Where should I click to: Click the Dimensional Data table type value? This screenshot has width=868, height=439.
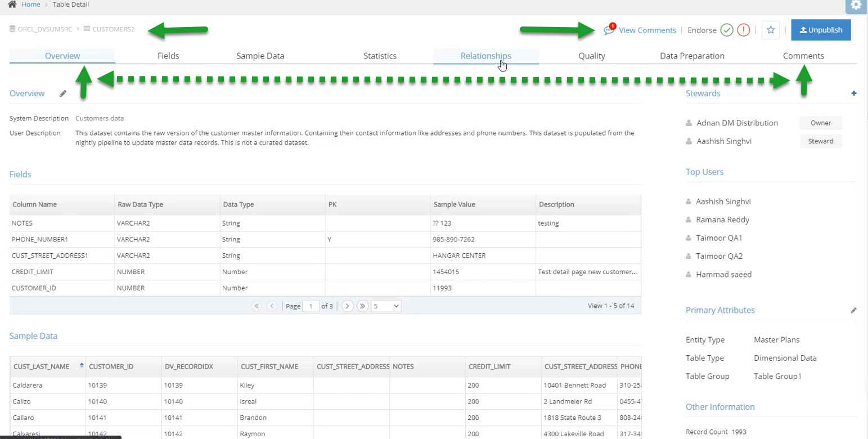[x=785, y=358]
